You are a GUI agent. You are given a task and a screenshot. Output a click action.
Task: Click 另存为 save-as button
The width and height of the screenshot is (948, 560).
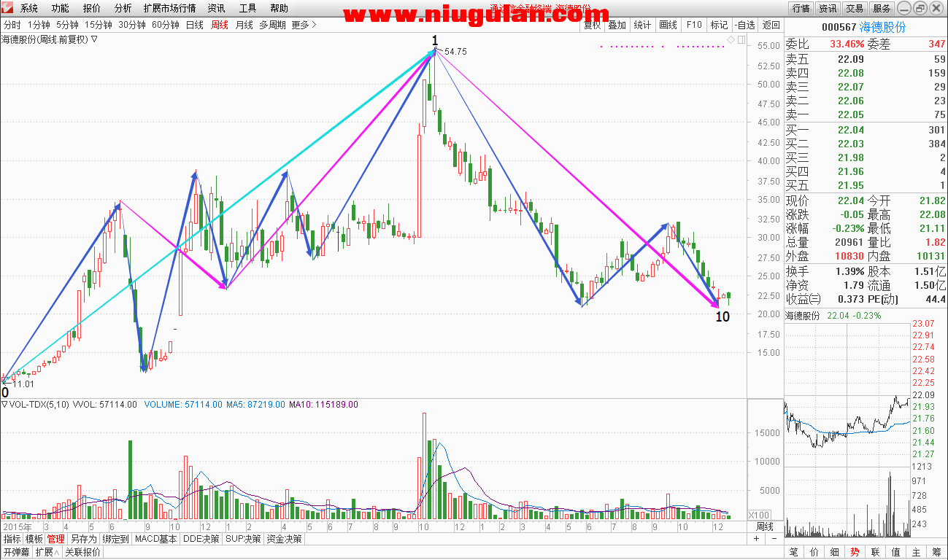click(x=84, y=539)
